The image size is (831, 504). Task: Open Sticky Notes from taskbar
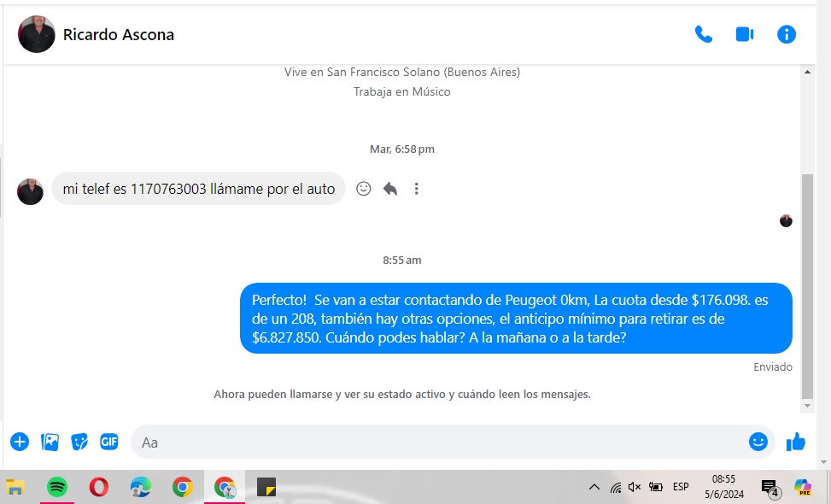(266, 487)
